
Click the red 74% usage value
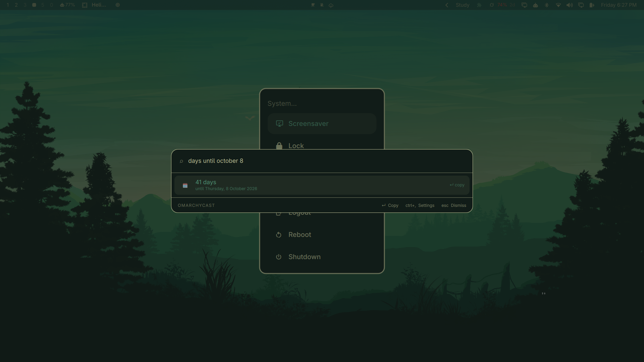point(502,5)
